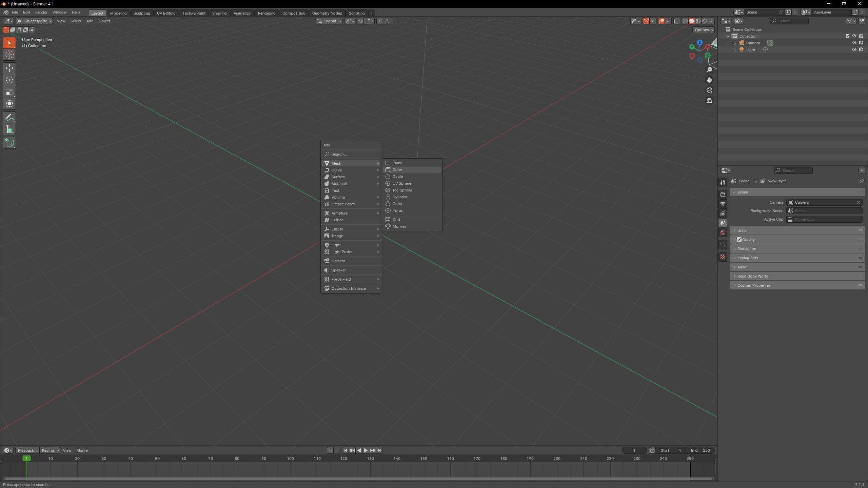Expand the Keying Sets panel
868x488 pixels.
(x=797, y=258)
